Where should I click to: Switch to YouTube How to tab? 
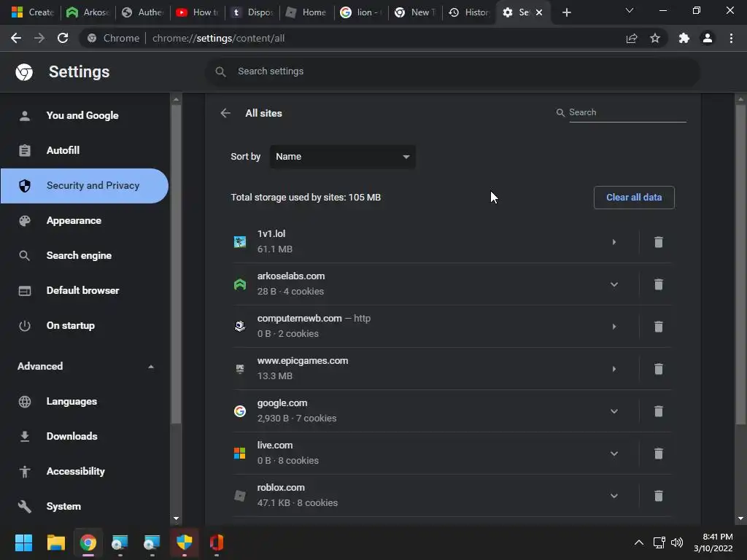(x=197, y=12)
